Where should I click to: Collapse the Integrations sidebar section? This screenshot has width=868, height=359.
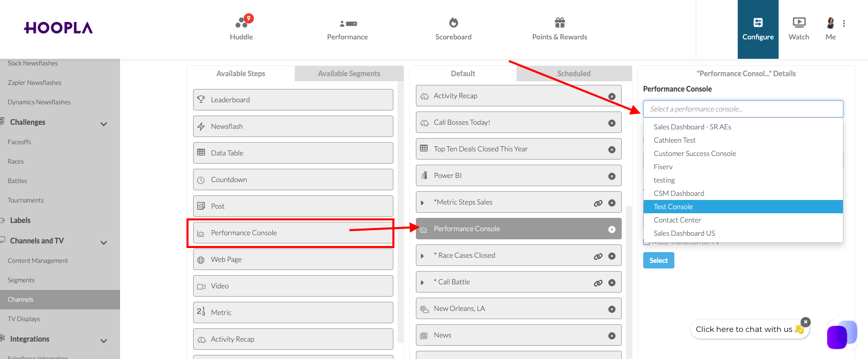(x=104, y=341)
